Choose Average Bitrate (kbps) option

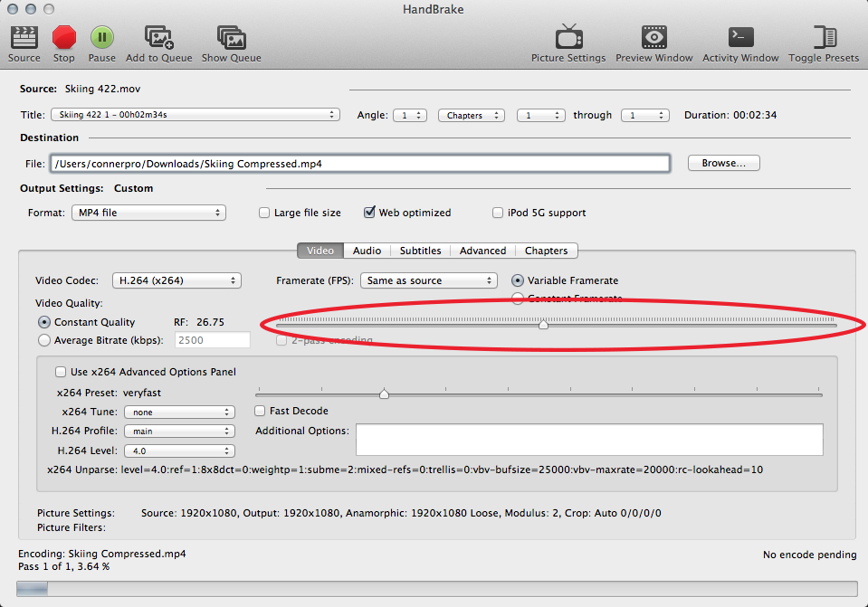[x=43, y=340]
